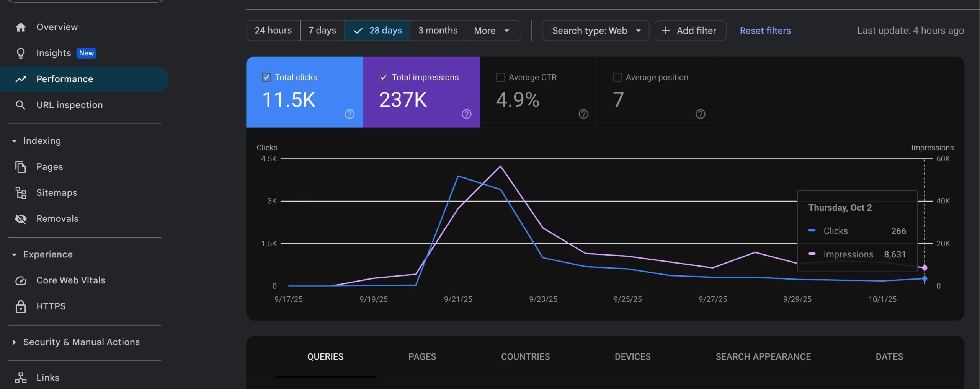980x389 pixels.
Task: Click the Removals crossed-eye icon
Action: 21,219
